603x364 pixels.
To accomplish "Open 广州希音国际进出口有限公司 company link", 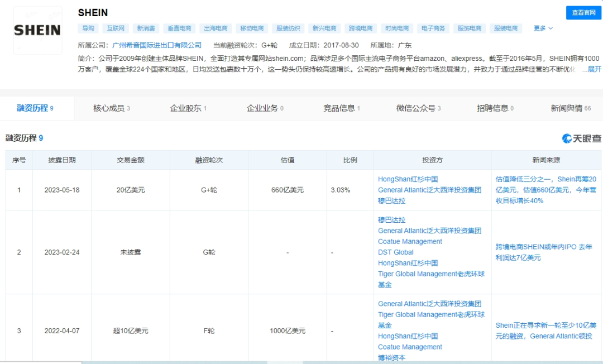I will [x=157, y=45].
